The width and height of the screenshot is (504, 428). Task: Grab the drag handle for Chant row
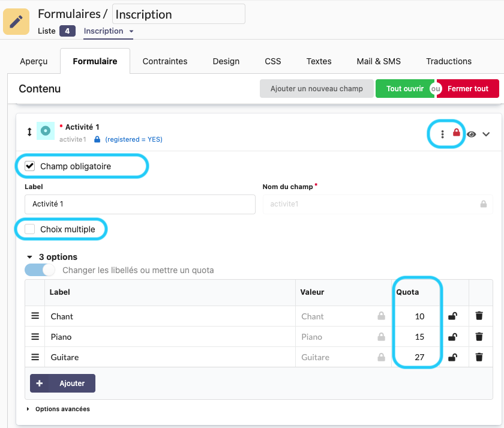pos(35,316)
